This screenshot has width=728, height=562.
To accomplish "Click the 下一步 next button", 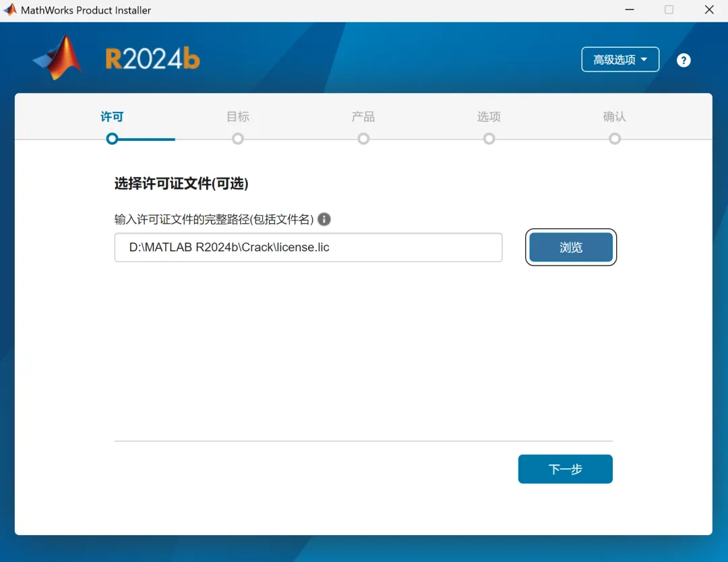I will coord(565,469).
